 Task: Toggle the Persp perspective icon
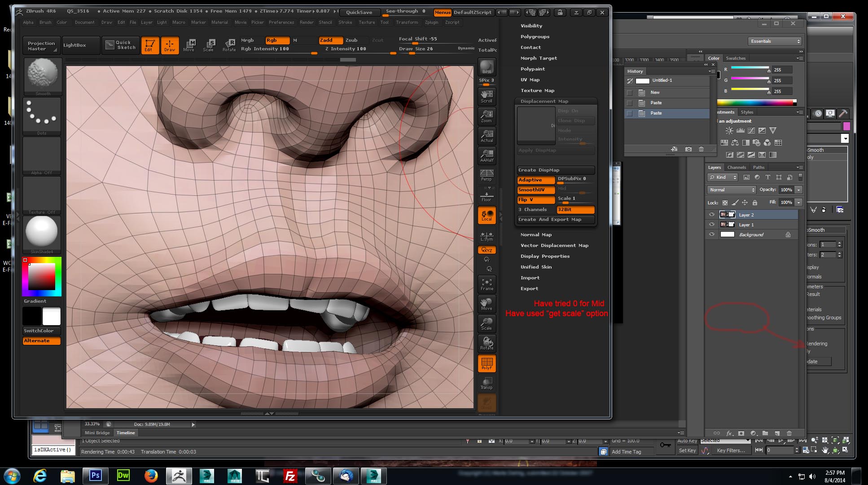[x=487, y=175]
